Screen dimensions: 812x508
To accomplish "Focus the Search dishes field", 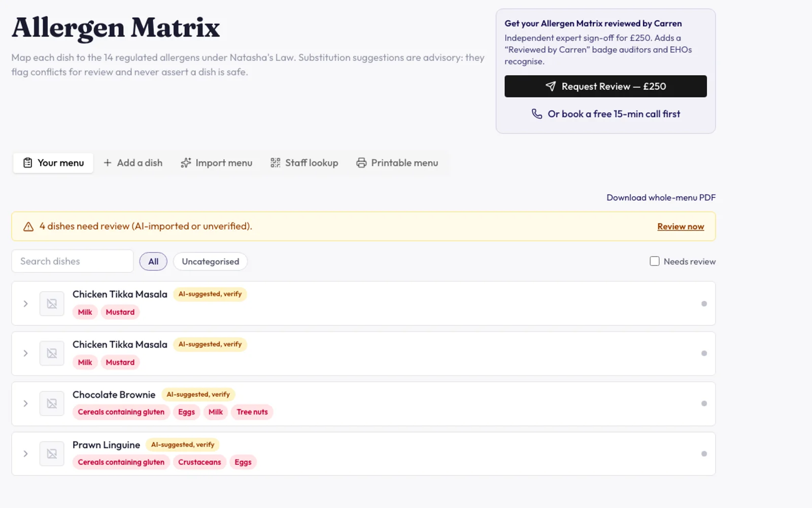I will coord(73,261).
